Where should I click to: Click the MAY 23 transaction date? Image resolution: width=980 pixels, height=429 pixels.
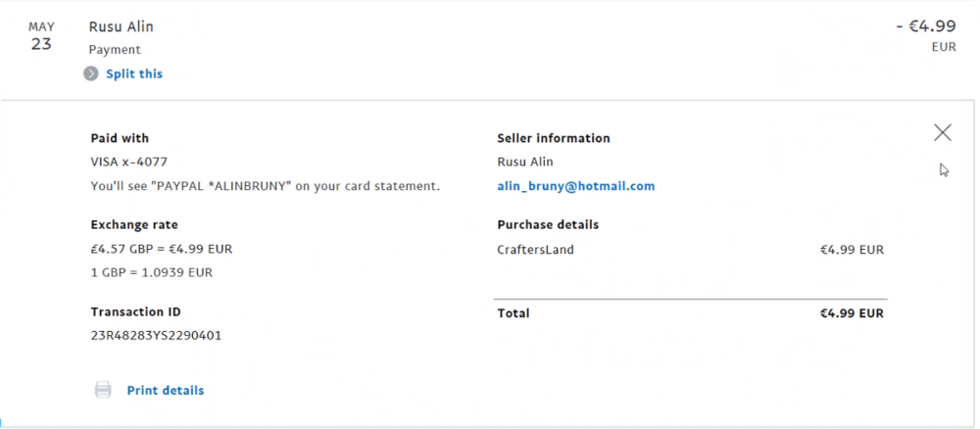click(41, 36)
